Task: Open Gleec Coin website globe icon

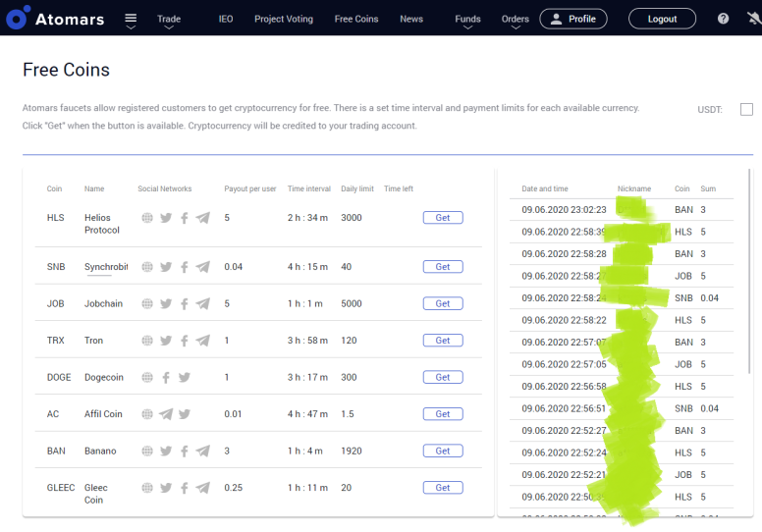Action: [147, 488]
